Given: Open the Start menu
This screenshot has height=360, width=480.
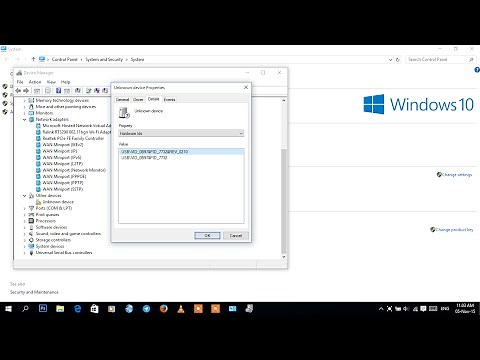Looking at the screenshot, I should (x=8, y=309).
